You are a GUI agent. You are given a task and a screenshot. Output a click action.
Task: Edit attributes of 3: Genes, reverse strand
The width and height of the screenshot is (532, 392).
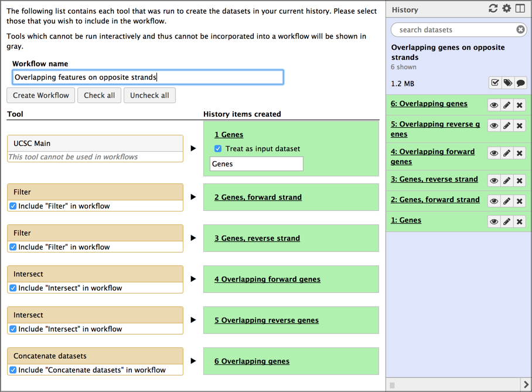point(507,180)
